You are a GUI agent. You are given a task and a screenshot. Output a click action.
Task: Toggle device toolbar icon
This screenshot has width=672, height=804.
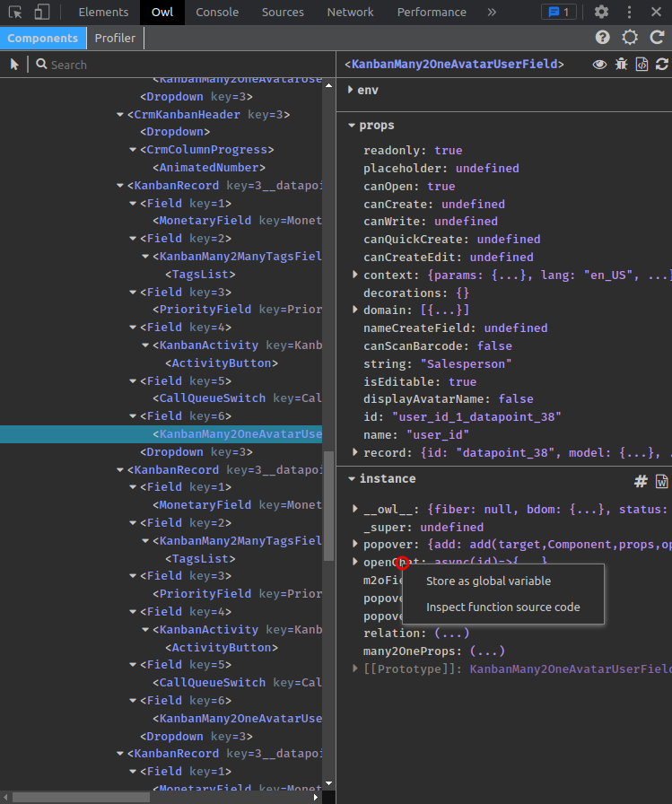click(x=41, y=12)
